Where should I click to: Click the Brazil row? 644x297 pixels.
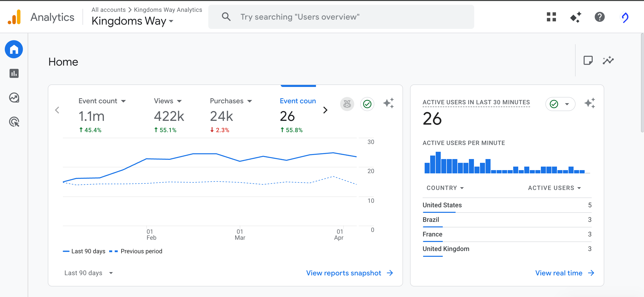pos(507,220)
